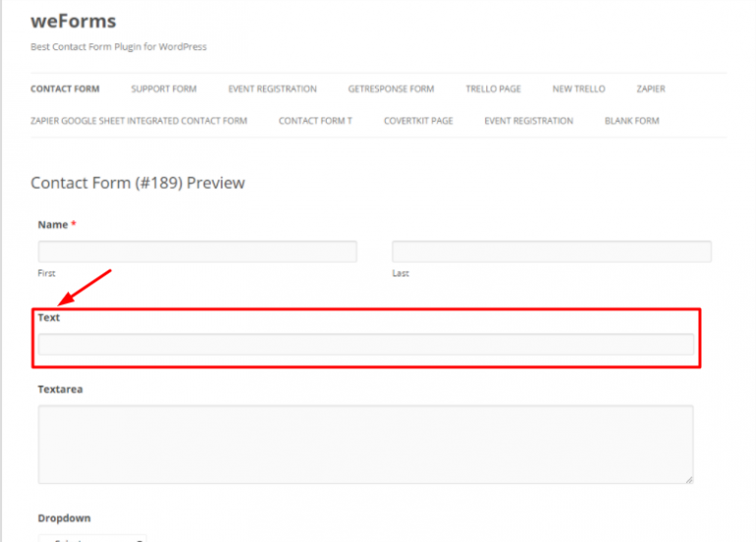Click the 'Dropdown' field label
Viewport: 756px width, 542px height.
(x=64, y=518)
